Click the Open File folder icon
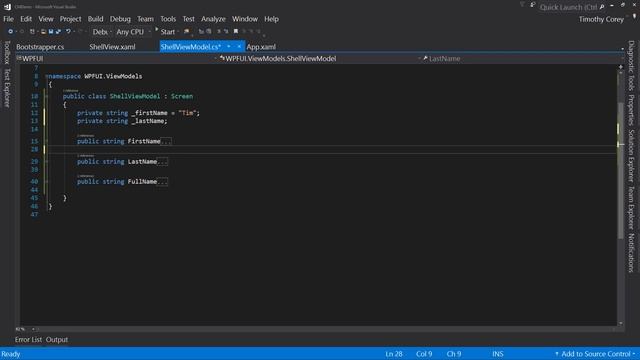The width and height of the screenshot is (640, 360). [43, 31]
